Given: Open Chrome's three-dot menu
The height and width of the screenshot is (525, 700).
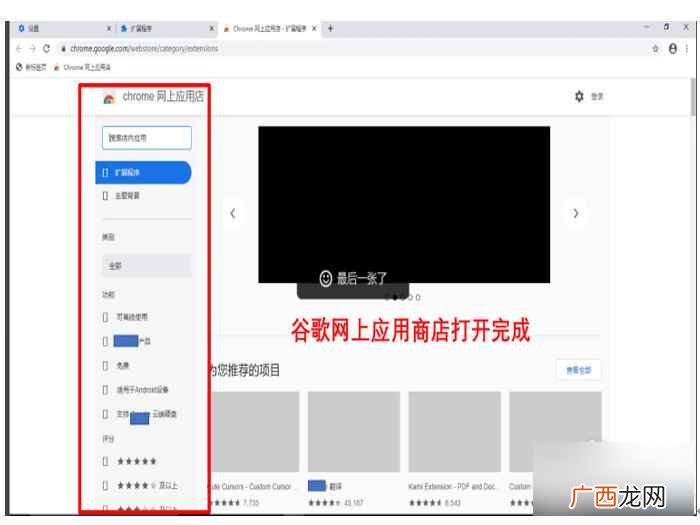Looking at the screenshot, I should tap(687, 49).
